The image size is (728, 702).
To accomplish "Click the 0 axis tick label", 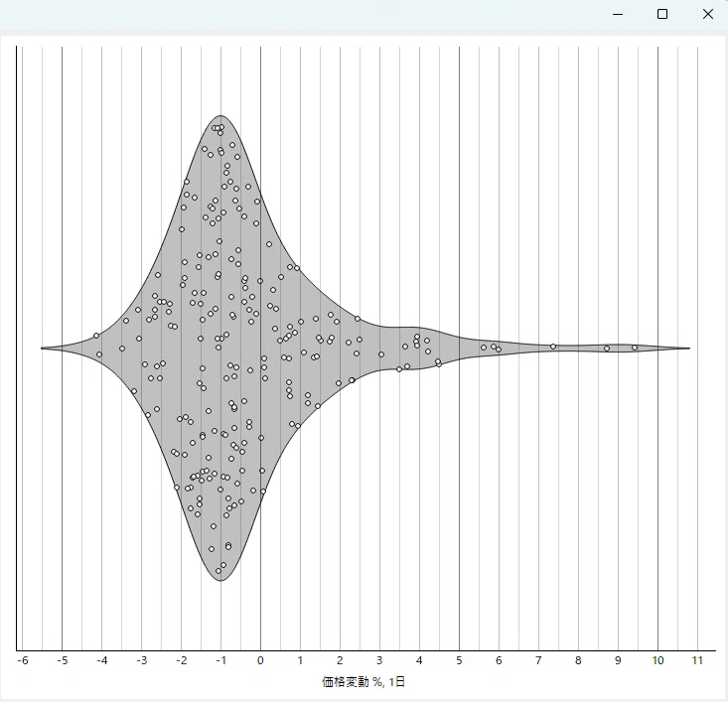I will (260, 660).
